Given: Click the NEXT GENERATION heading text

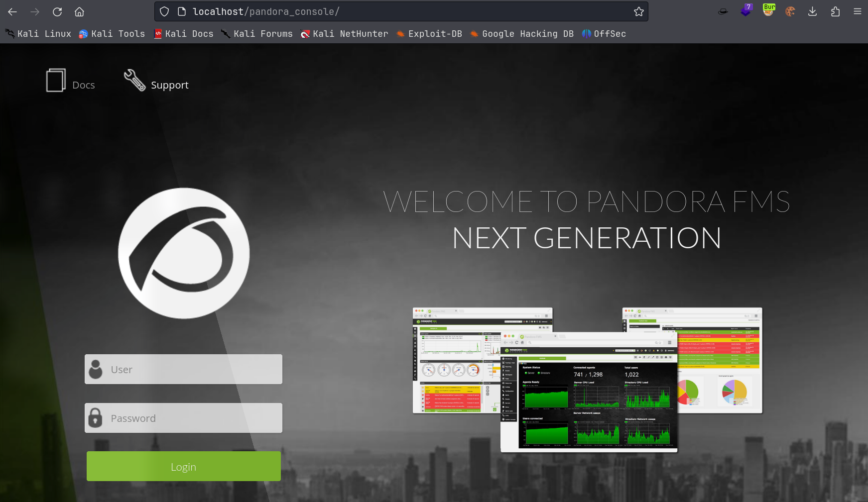Looking at the screenshot, I should tap(587, 238).
